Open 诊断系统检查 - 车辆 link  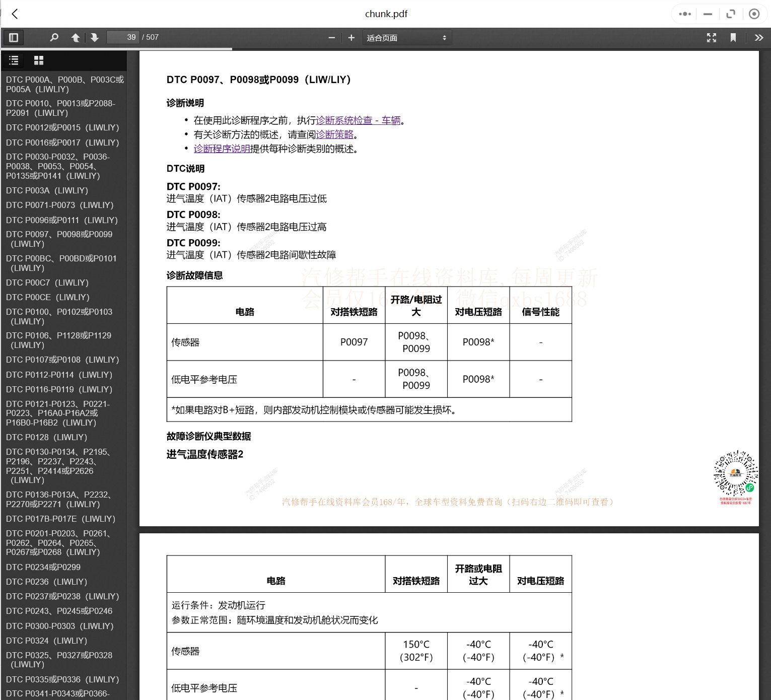[x=358, y=120]
